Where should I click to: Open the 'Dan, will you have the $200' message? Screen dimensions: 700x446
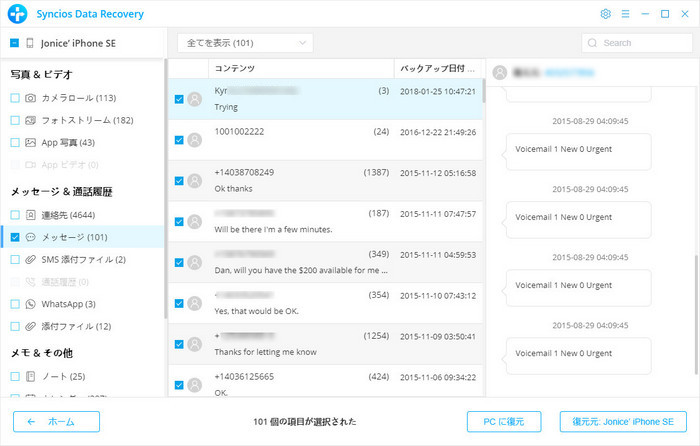coord(325,263)
